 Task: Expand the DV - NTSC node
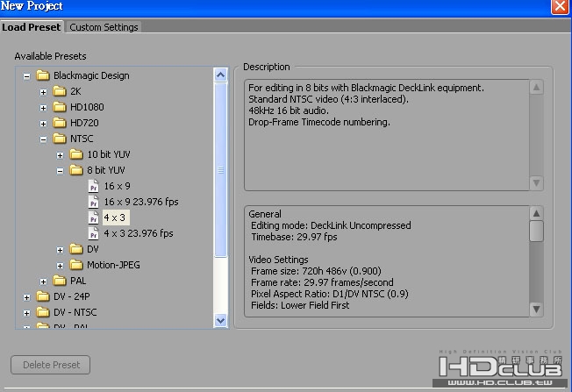pyautogui.click(x=26, y=313)
